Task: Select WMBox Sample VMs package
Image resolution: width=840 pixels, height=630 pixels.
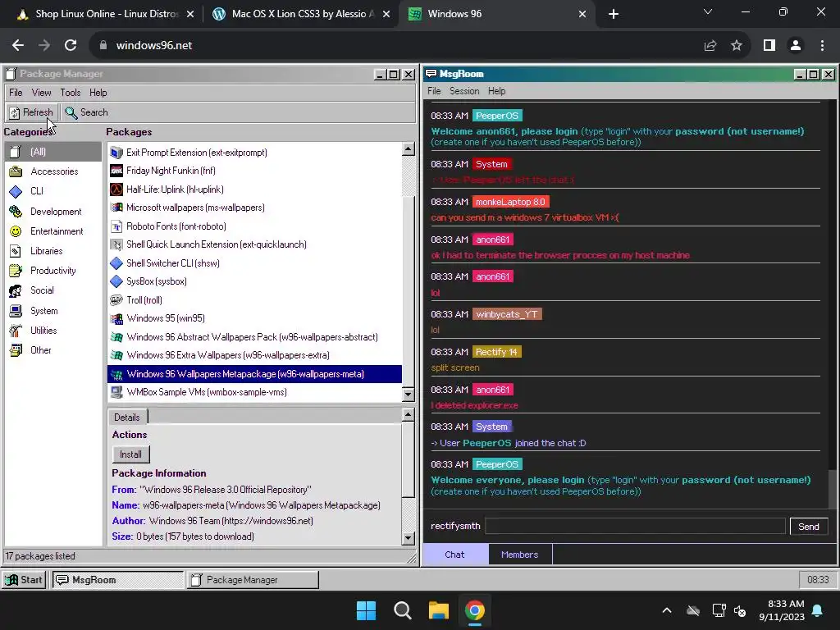Action: [x=254, y=393]
